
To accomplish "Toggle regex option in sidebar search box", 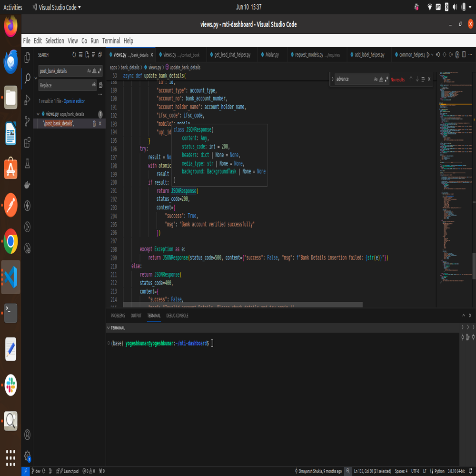I will pyautogui.click(x=99, y=71).
